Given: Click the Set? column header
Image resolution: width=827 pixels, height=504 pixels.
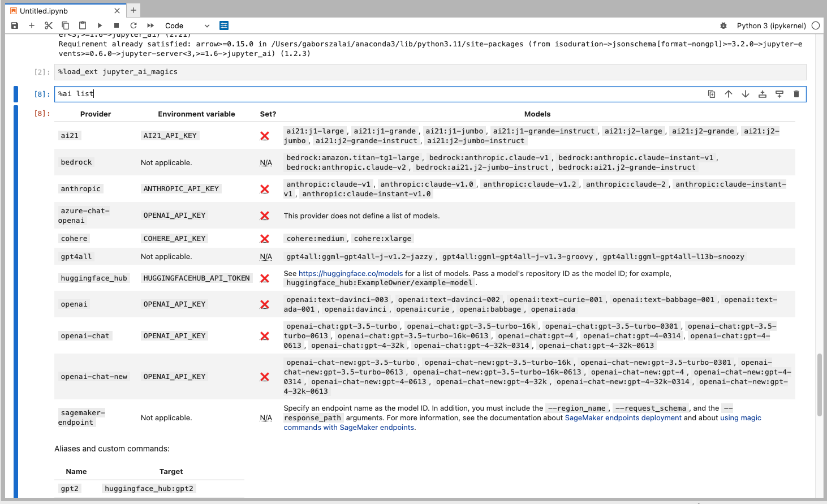Looking at the screenshot, I should click(268, 114).
